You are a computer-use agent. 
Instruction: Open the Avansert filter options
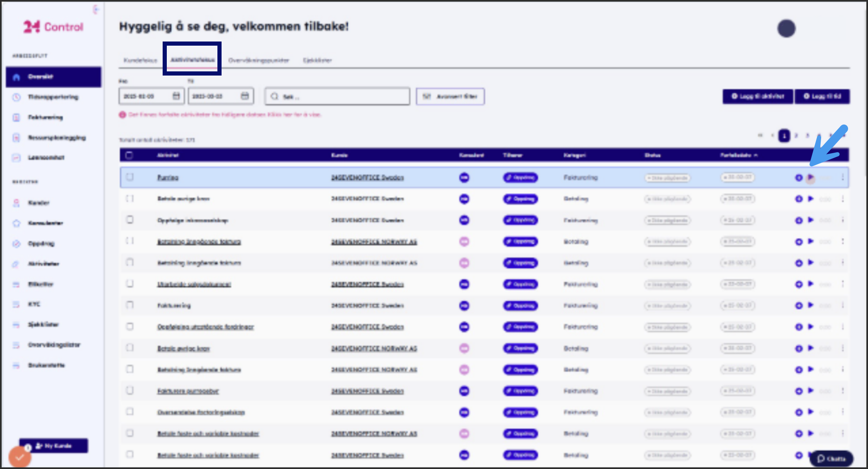(x=450, y=96)
